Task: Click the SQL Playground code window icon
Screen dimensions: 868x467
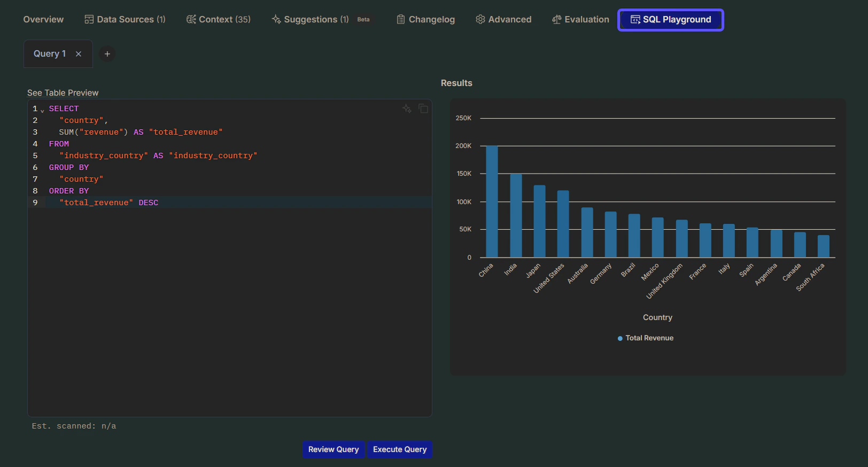Action: [635, 19]
